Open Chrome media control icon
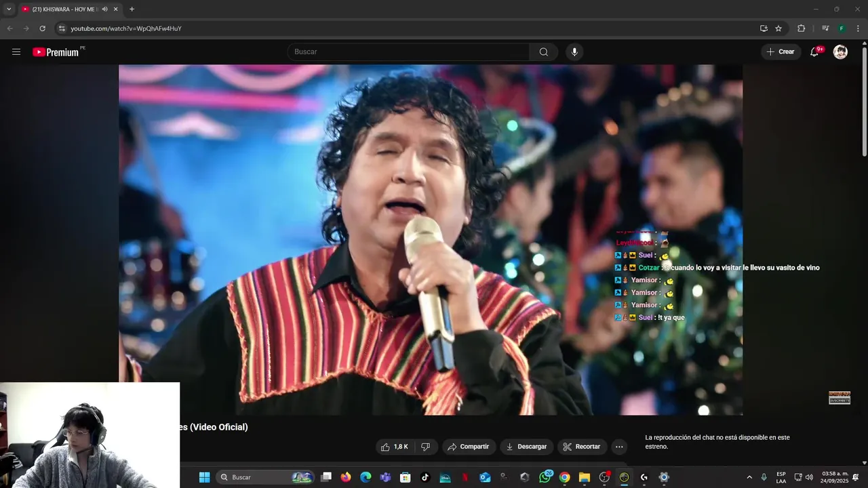The image size is (868, 488). (825, 28)
